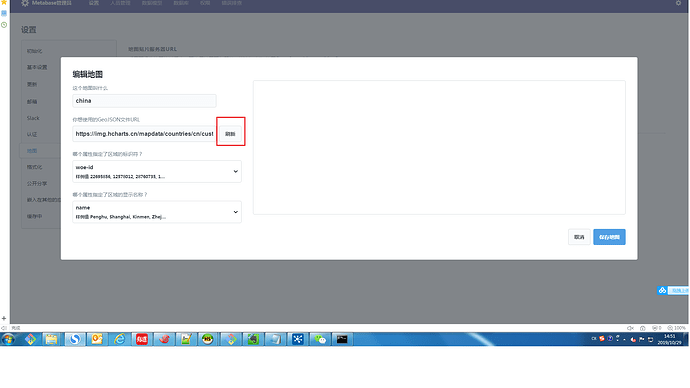Open the blue network-node icon left of WeChat

click(297, 339)
